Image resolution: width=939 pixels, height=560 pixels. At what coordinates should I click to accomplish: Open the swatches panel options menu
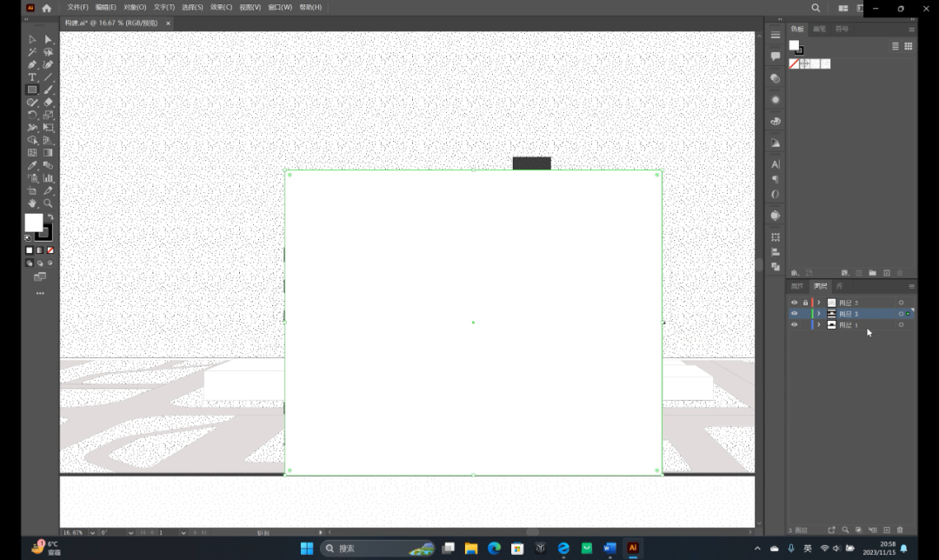tap(911, 30)
